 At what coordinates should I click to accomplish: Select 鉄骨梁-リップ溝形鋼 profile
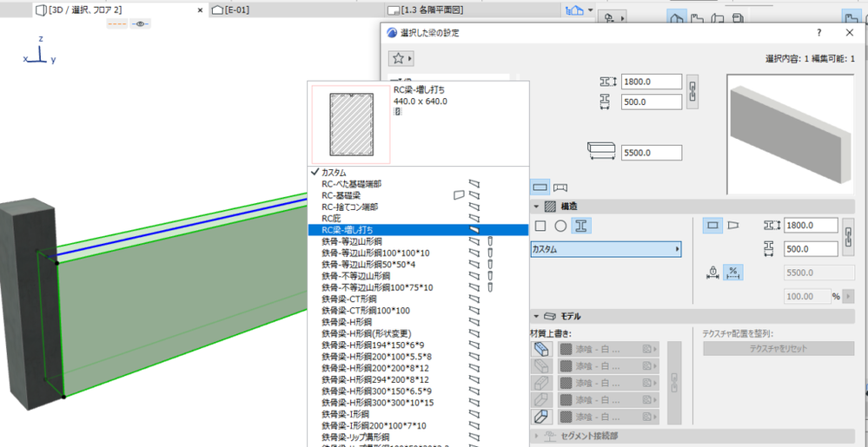[x=419, y=437]
